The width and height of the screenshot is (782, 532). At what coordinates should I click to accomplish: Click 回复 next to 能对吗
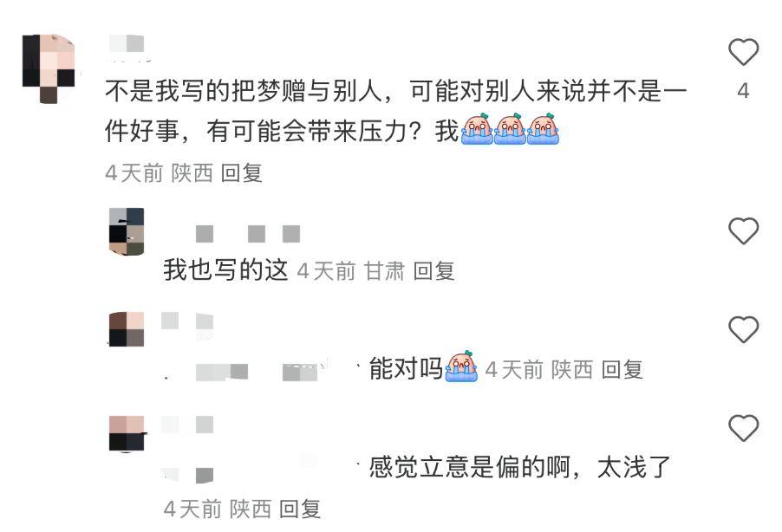[x=622, y=369]
